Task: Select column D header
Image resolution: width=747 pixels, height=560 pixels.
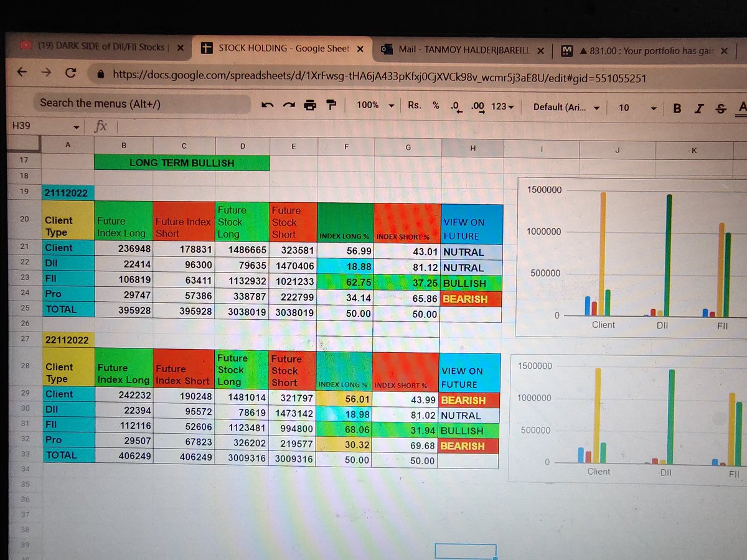Action: (243, 146)
